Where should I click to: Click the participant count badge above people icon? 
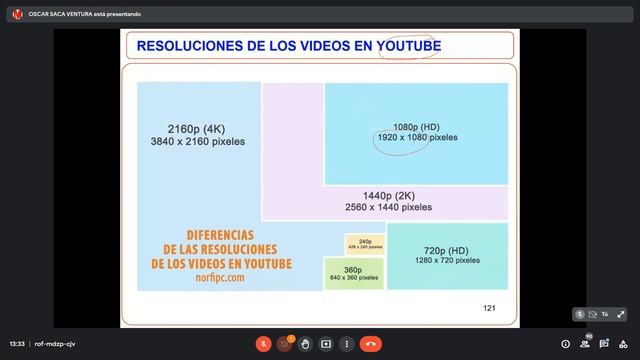tap(589, 336)
